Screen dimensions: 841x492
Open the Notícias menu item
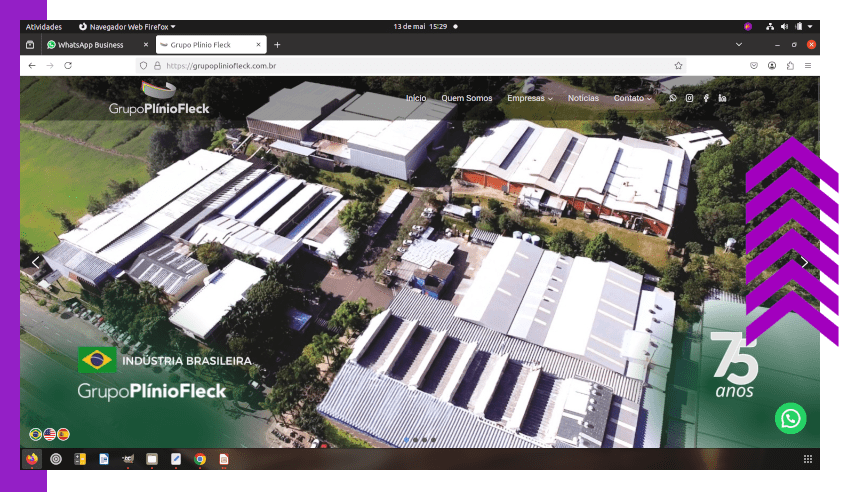click(583, 98)
